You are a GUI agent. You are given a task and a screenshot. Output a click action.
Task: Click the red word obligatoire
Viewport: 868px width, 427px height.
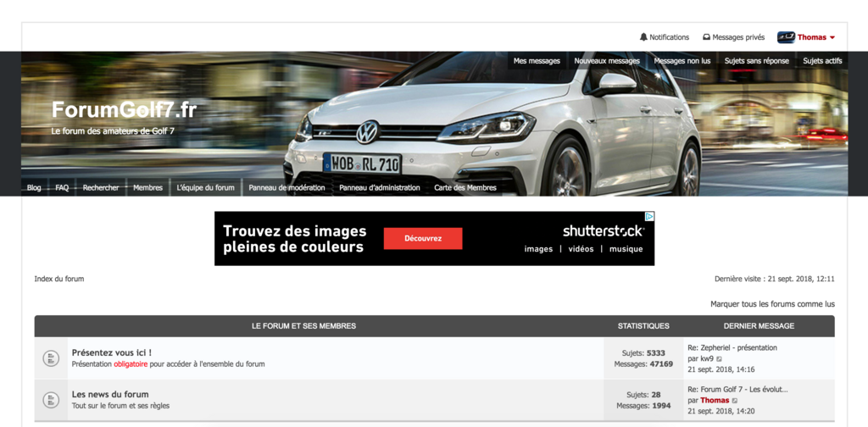(131, 364)
